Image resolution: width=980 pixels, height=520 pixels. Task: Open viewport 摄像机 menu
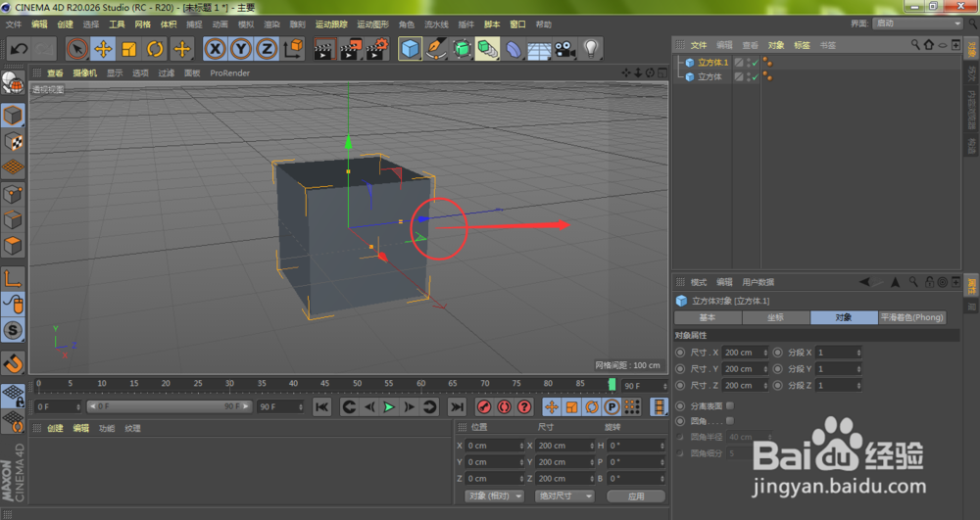(85, 73)
